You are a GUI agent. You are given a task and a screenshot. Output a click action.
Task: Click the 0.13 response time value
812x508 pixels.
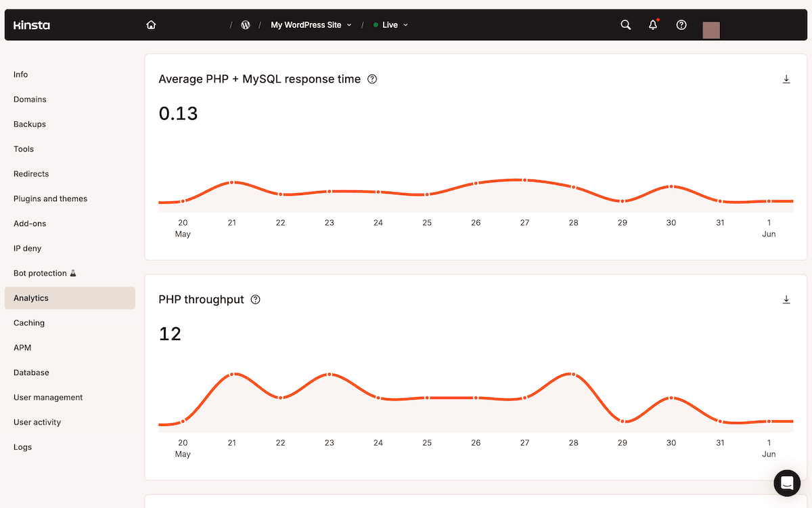point(178,114)
